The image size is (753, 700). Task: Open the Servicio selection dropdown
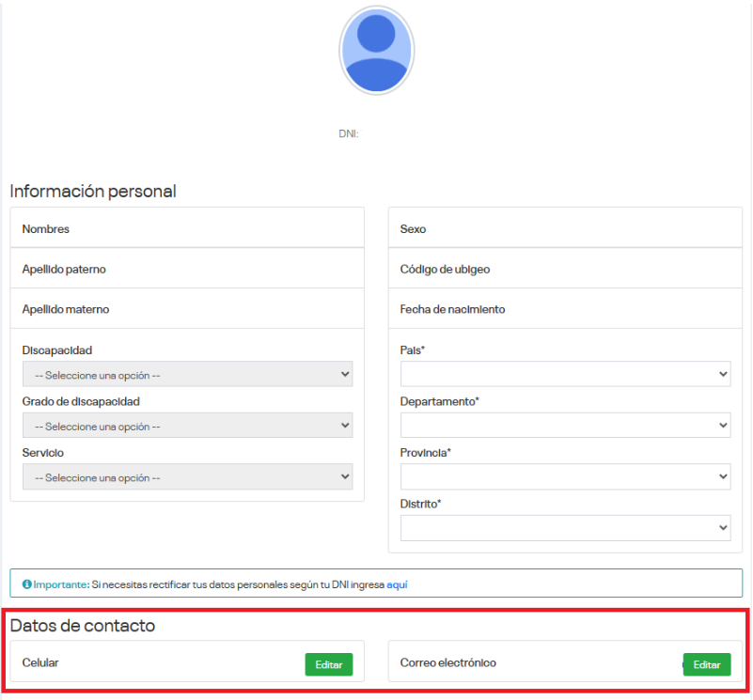[x=187, y=477]
